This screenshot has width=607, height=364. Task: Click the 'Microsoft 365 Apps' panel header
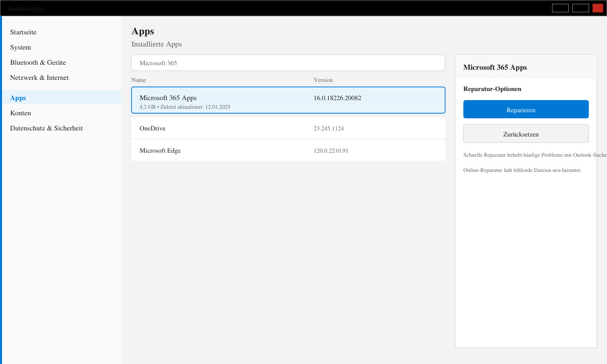(x=495, y=67)
